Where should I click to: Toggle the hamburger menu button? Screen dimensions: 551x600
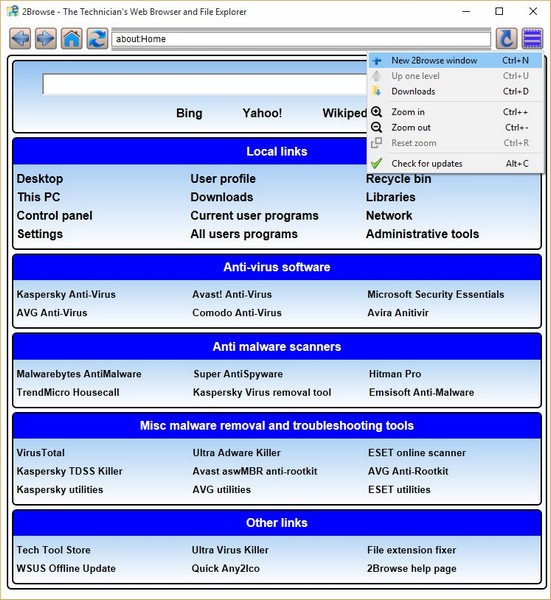tap(532, 38)
